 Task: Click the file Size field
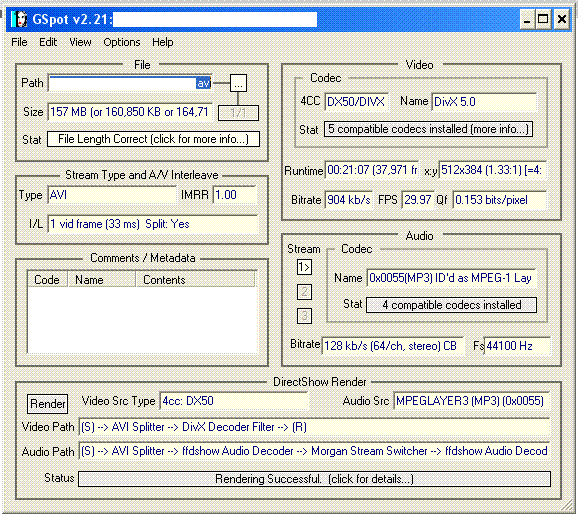pos(130,112)
